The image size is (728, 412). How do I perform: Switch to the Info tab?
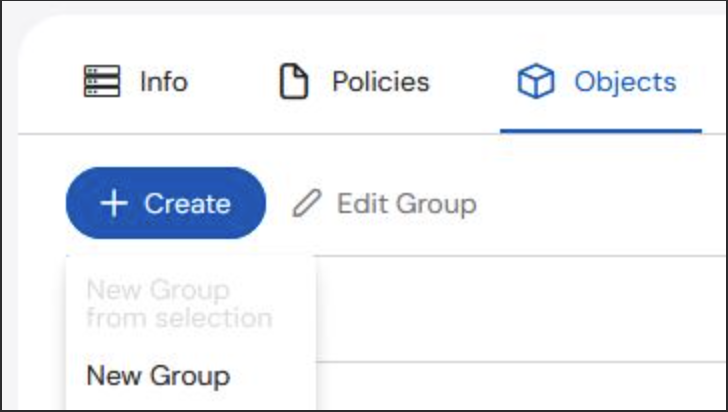click(x=136, y=81)
